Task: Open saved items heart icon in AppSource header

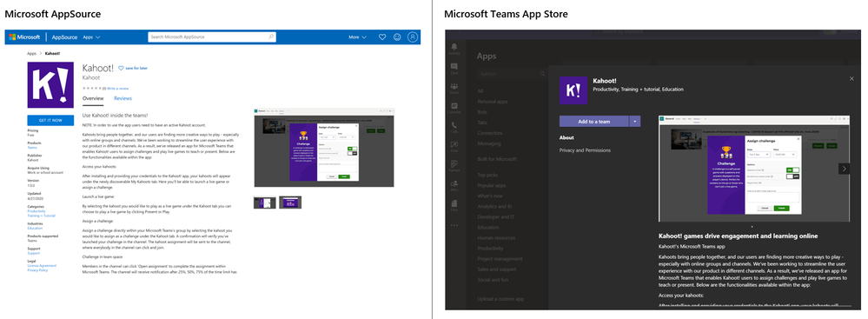Action: [382, 37]
